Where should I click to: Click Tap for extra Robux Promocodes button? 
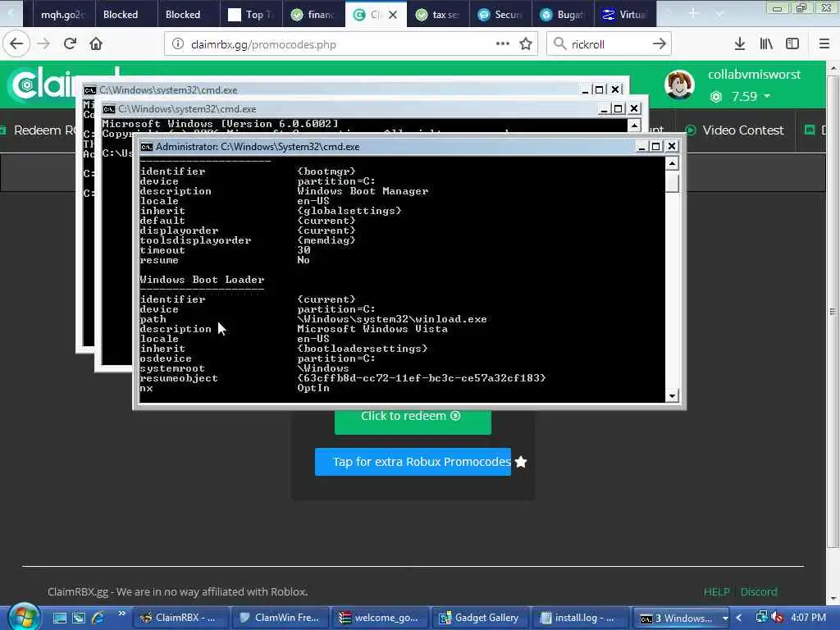point(413,462)
